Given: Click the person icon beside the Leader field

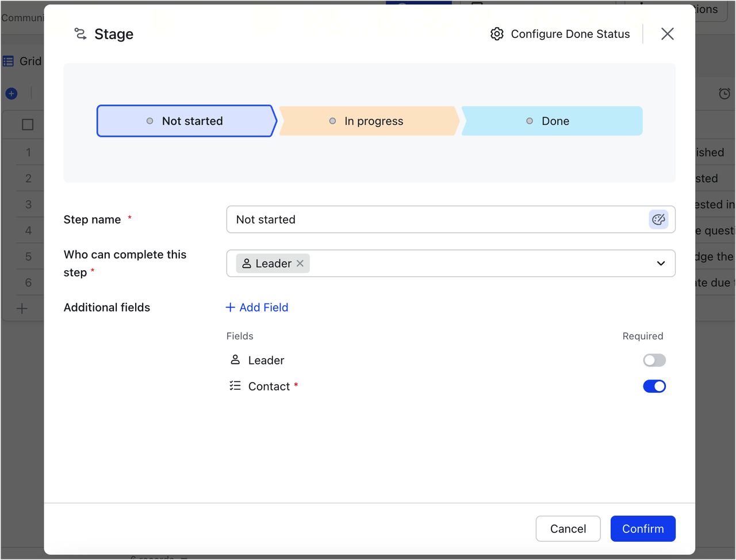Looking at the screenshot, I should pos(235,360).
